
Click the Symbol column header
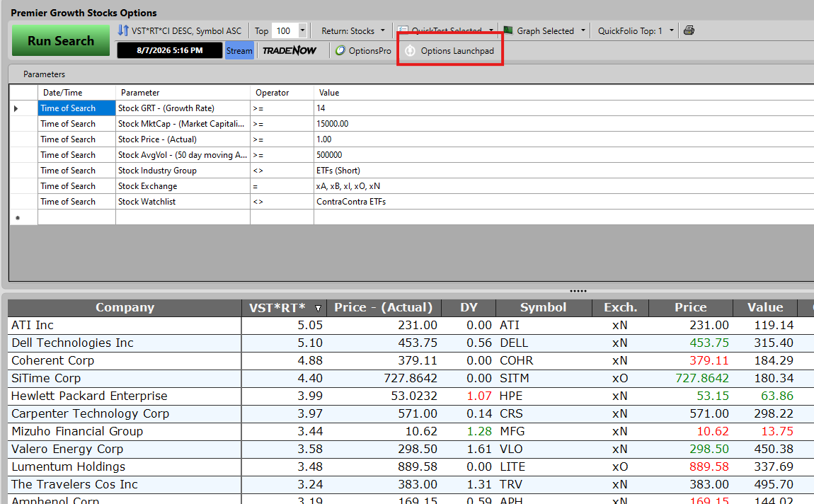[544, 307]
